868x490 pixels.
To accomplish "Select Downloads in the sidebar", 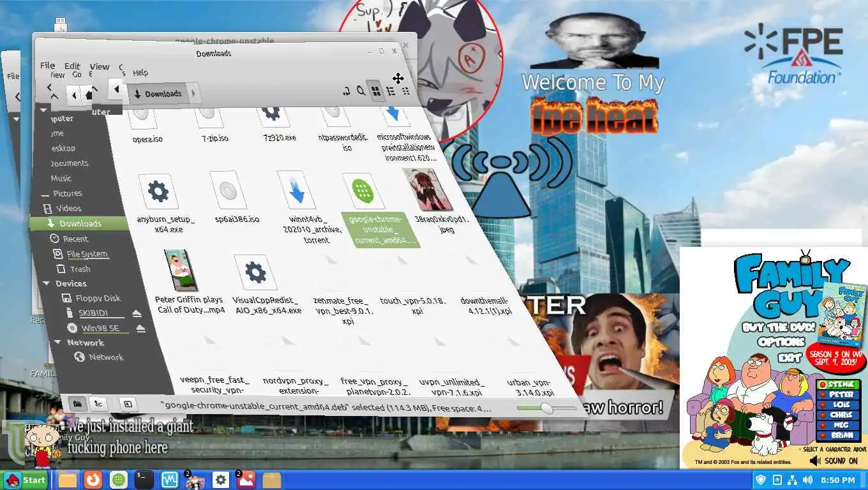I will pyautogui.click(x=79, y=223).
